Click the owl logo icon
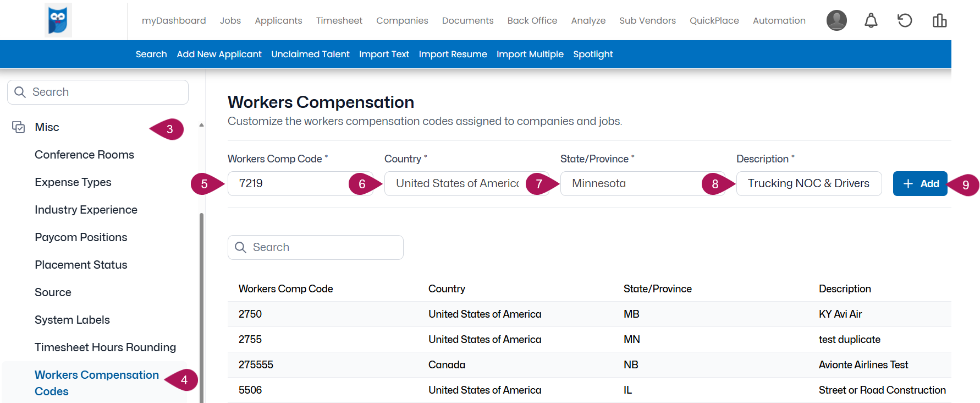The height and width of the screenshot is (403, 980). point(58,20)
